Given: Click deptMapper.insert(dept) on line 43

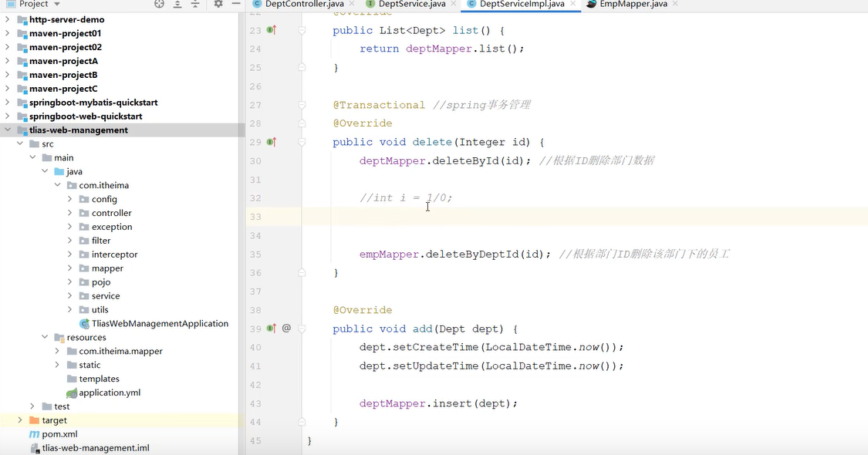Looking at the screenshot, I should click(438, 403).
